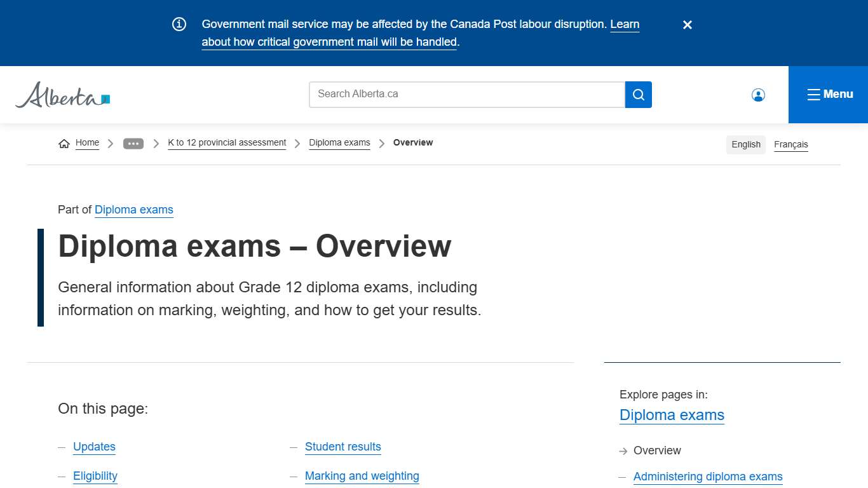
Task: Click the home icon in the breadcrumb
Action: pos(64,143)
